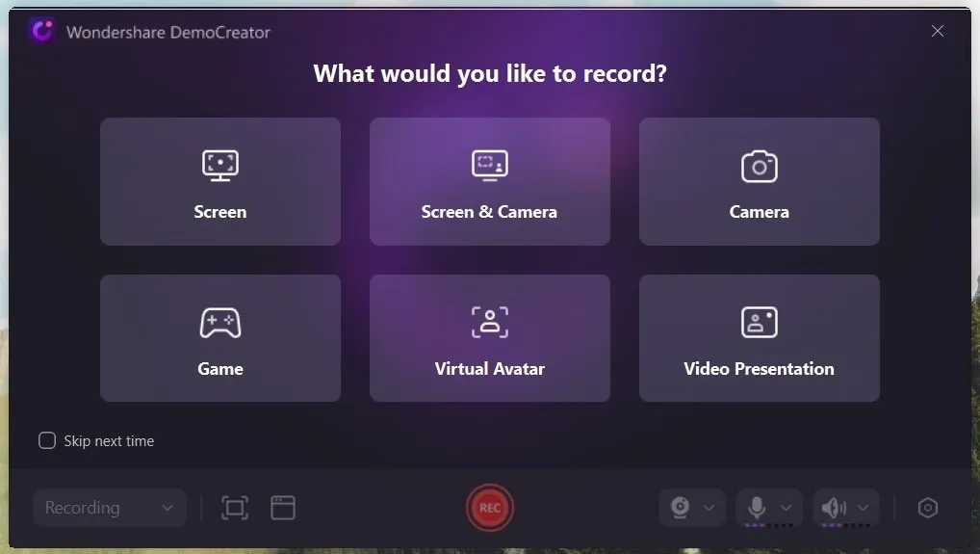Screen dimensions: 980x554
Task: Expand the system audio options chevron
Action: (x=863, y=508)
